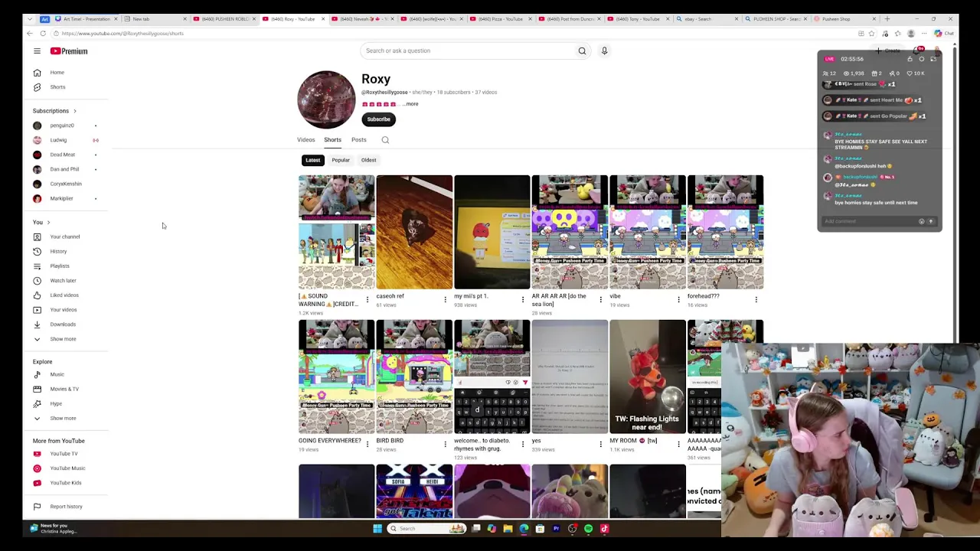Screen dimensions: 980x551
Task: Switch to the Shorts channel tab
Action: (x=332, y=140)
